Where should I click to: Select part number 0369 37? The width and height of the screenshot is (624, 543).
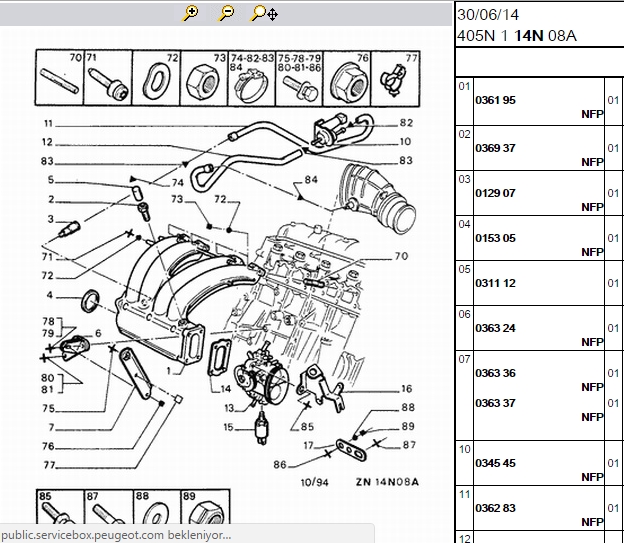(x=495, y=148)
